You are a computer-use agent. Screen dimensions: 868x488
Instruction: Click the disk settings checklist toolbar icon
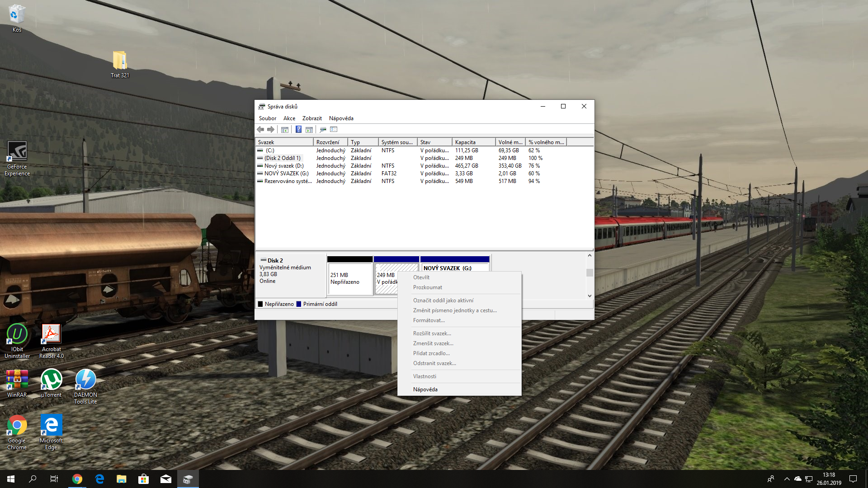point(334,130)
